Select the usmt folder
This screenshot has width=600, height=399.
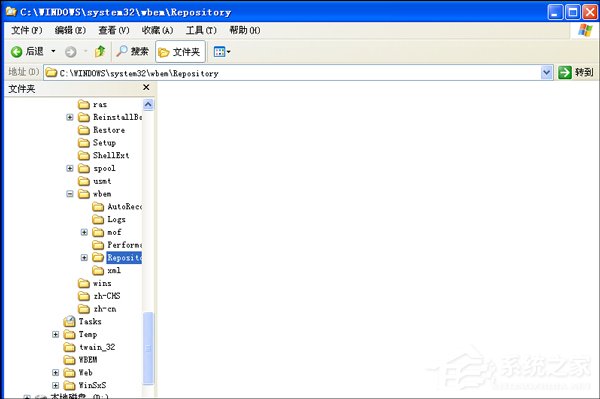click(x=95, y=181)
